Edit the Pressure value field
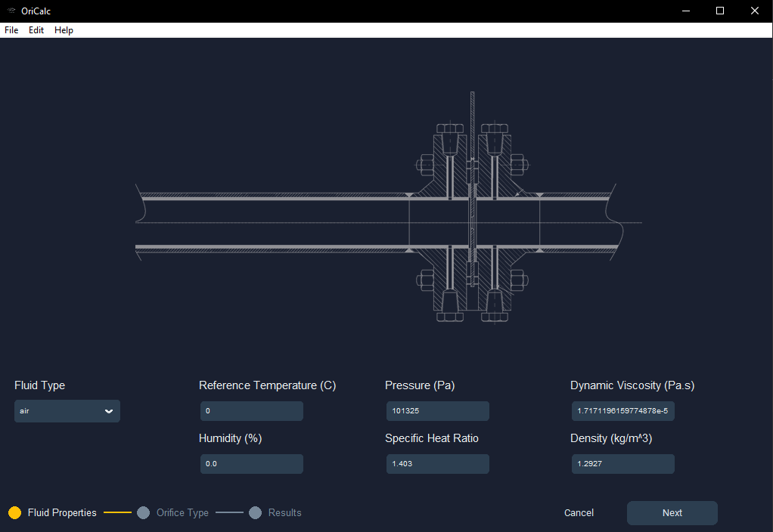773x532 pixels. point(437,410)
